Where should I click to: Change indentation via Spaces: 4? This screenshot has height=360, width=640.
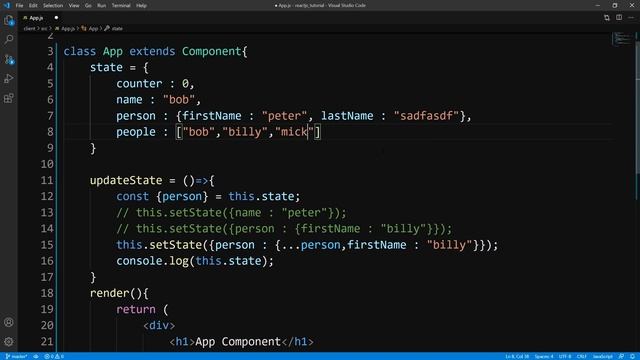[x=544, y=356]
